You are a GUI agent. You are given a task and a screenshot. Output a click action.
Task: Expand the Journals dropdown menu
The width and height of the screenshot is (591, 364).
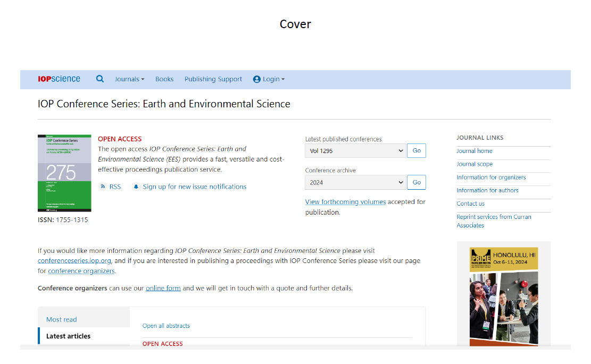click(129, 79)
